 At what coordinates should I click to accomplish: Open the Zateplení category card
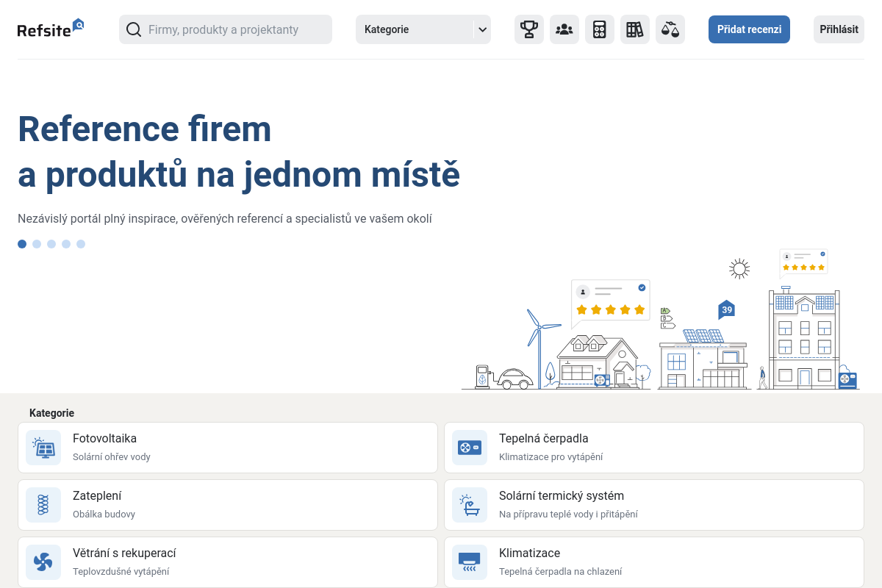[228, 504]
